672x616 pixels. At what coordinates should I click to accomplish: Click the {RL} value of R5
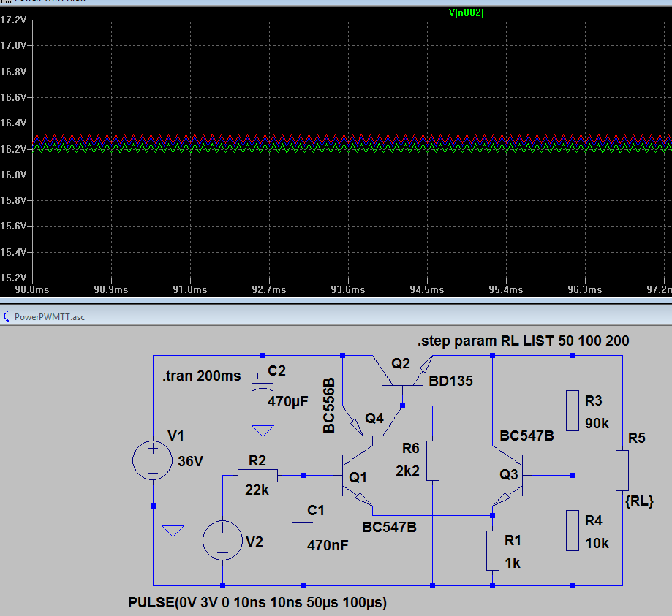pyautogui.click(x=639, y=501)
